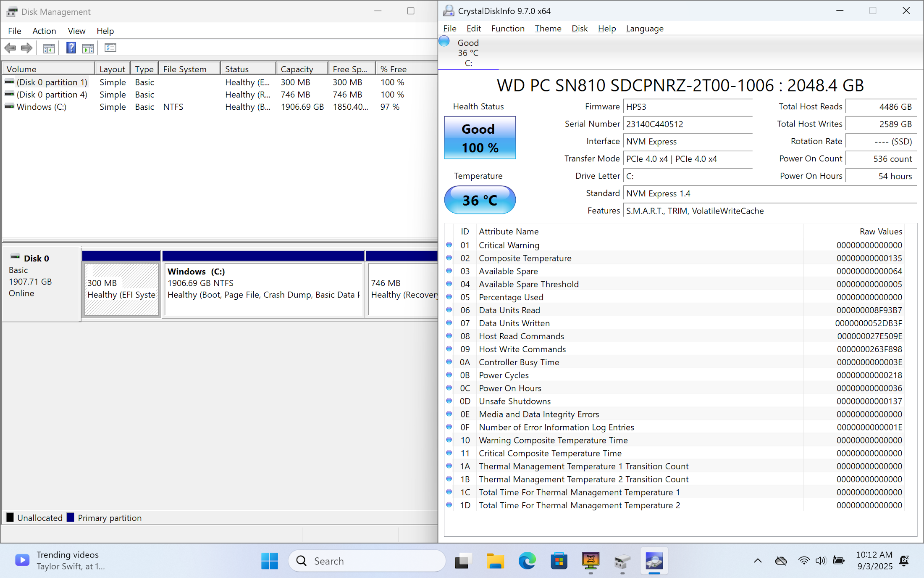The height and width of the screenshot is (578, 924).
Task: Select the Data Units Written attribute row
Action: [675, 323]
